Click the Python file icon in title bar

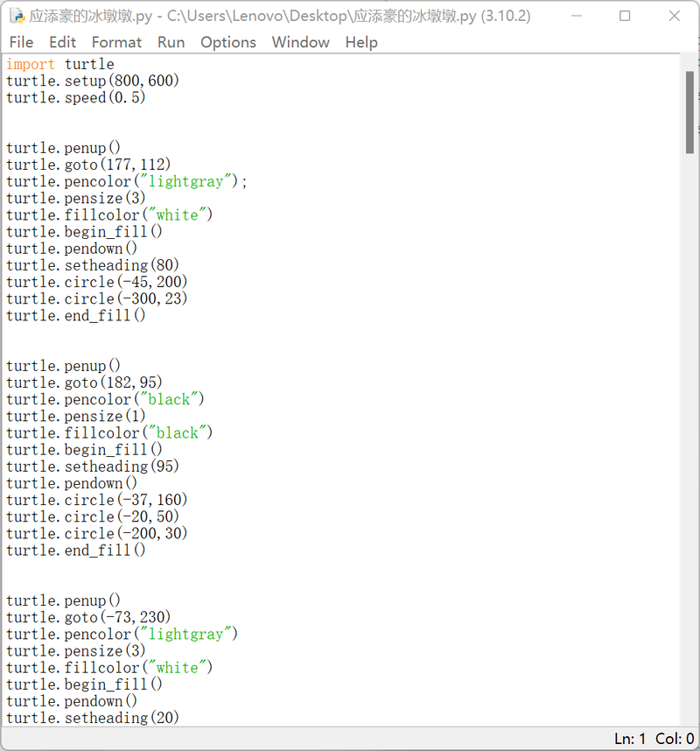pyautogui.click(x=17, y=17)
